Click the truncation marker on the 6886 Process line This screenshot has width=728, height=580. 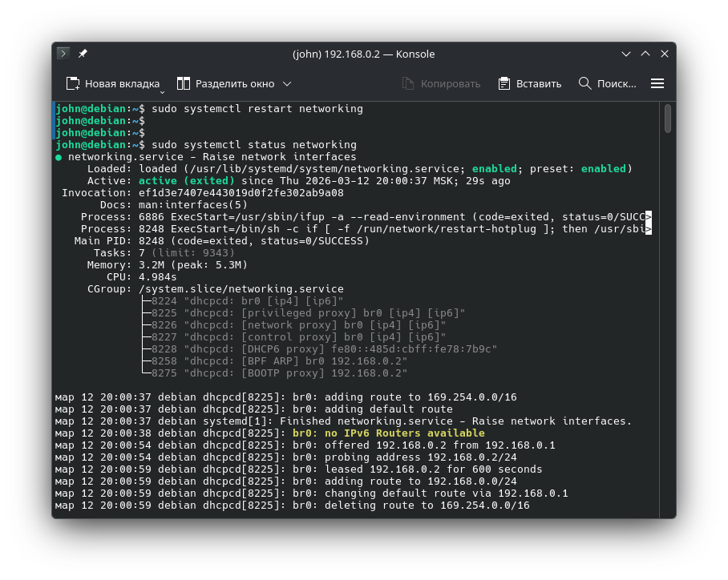click(x=649, y=217)
